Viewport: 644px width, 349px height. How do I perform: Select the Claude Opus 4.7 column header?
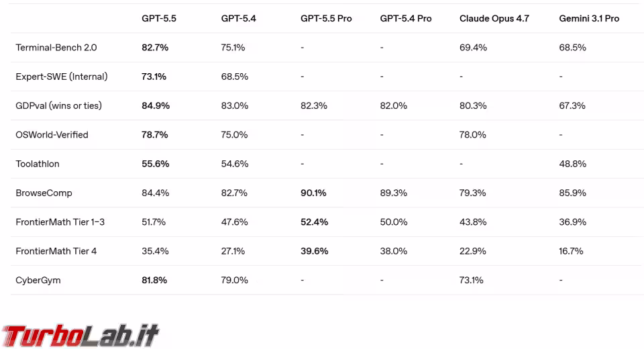494,19
